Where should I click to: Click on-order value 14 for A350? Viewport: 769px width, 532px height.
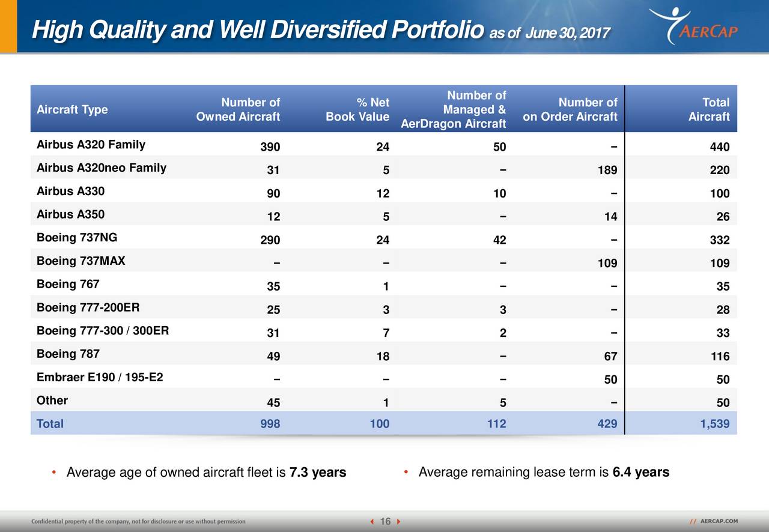point(610,217)
